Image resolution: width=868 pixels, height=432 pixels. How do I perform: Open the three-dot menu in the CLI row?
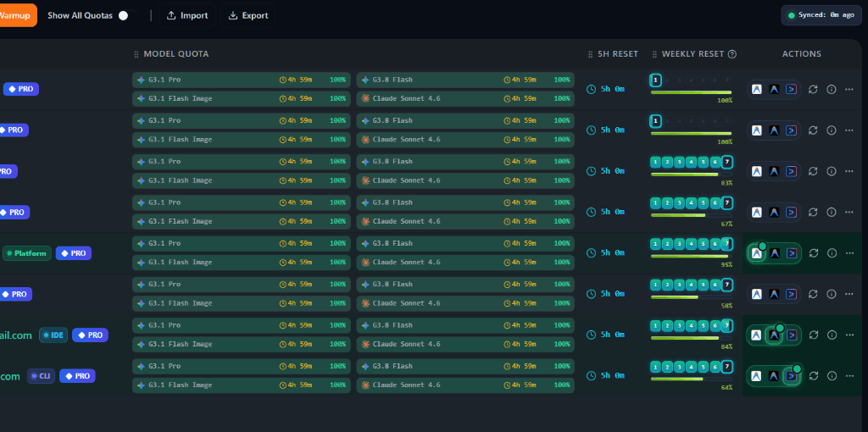click(x=849, y=375)
